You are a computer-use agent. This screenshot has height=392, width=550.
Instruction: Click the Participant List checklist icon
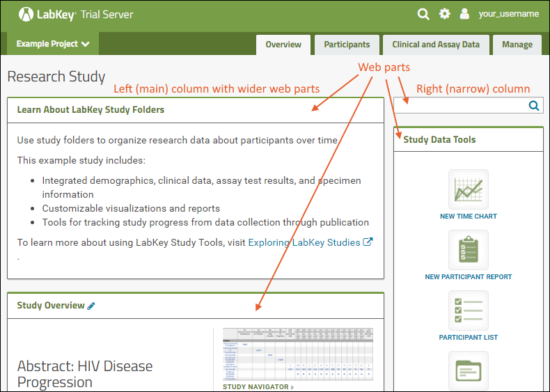(469, 311)
